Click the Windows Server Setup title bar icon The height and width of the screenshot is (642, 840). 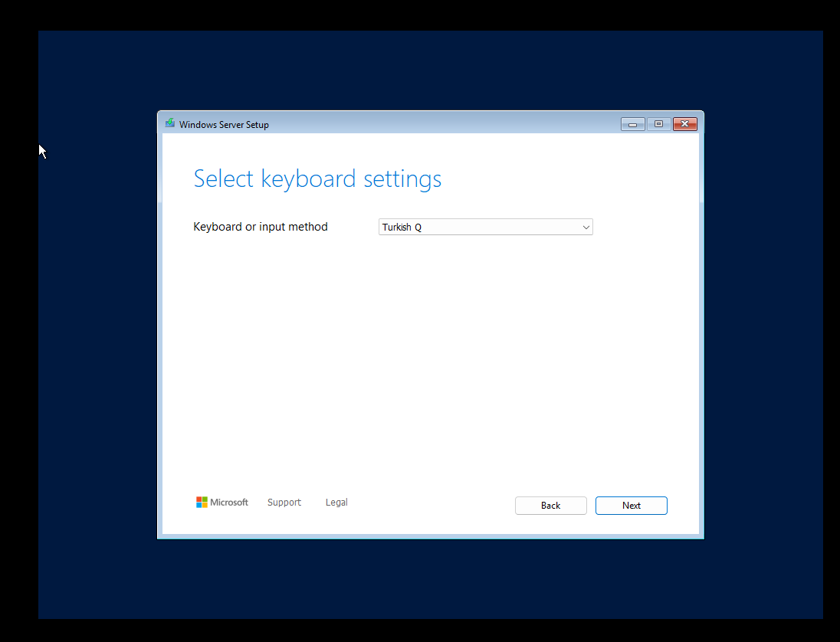coord(169,123)
